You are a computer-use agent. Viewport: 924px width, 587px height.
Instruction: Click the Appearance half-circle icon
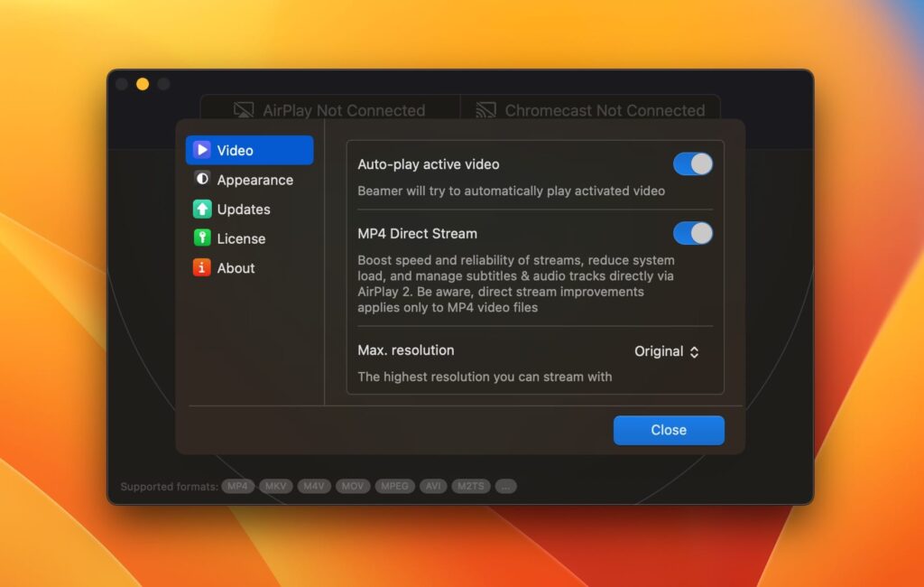click(202, 180)
